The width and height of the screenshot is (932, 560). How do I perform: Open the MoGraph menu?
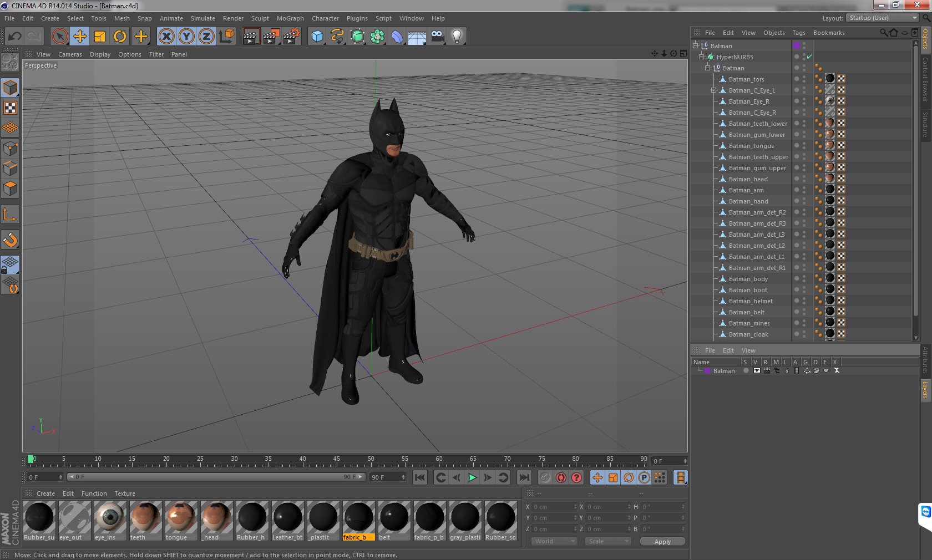(x=290, y=18)
